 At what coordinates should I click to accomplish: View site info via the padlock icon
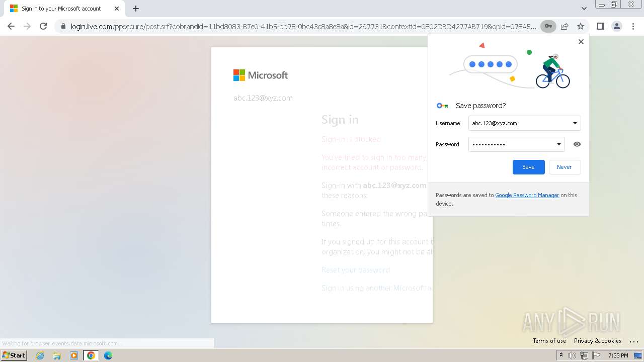click(x=63, y=26)
